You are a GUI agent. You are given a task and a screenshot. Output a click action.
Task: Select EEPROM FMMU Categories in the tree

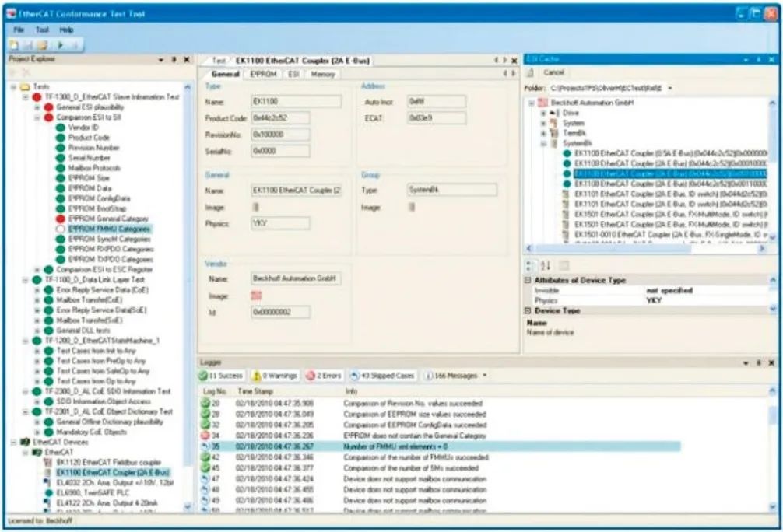tap(110, 229)
